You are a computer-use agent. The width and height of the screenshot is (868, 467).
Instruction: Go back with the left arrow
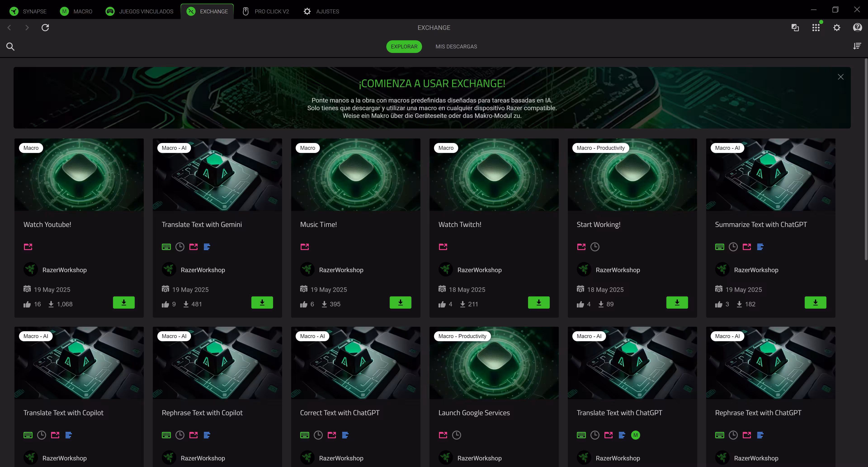[9, 28]
